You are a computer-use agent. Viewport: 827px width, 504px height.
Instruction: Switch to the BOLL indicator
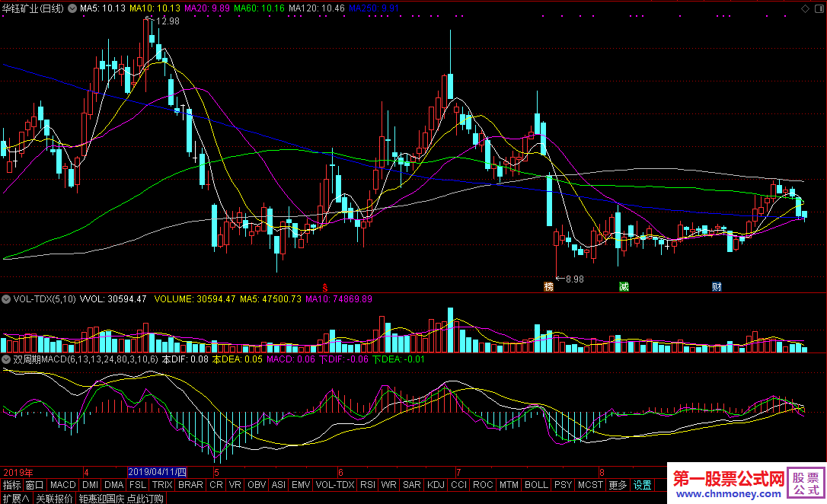(x=536, y=485)
